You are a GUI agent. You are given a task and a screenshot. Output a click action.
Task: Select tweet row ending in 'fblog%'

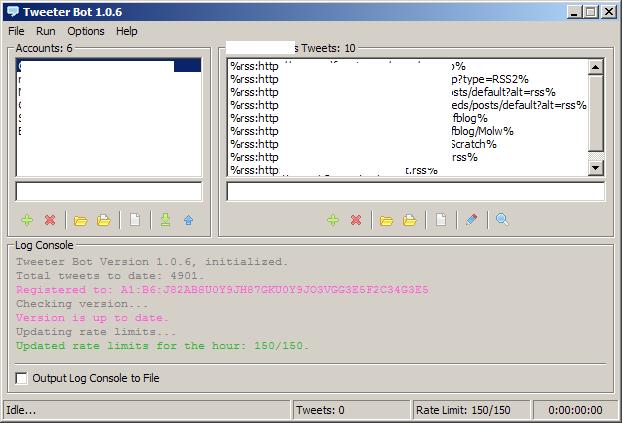pos(409,118)
